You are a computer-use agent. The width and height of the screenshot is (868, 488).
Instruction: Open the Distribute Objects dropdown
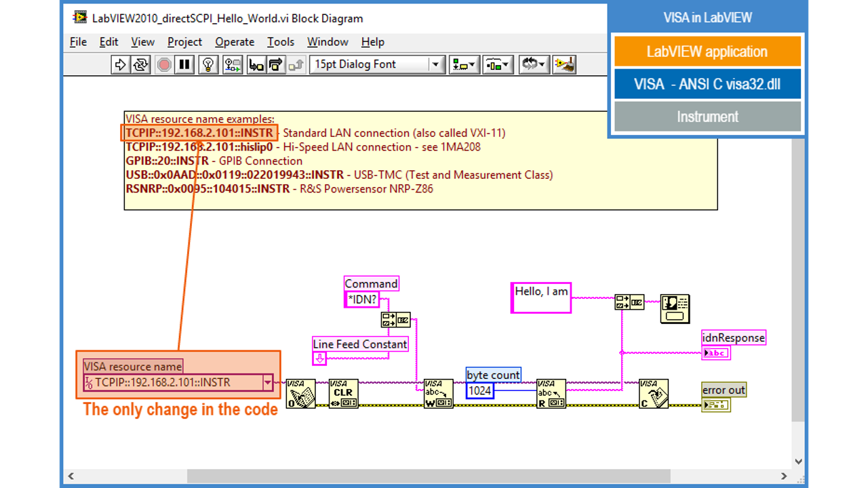coord(498,64)
